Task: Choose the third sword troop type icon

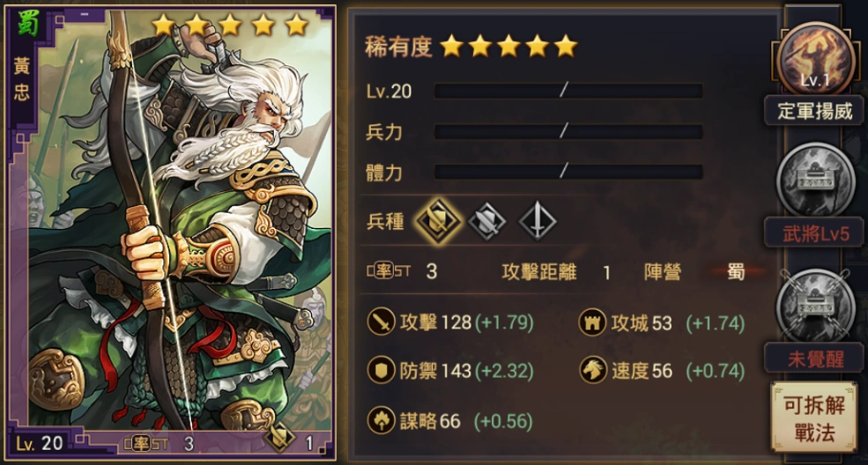Action: click(538, 222)
